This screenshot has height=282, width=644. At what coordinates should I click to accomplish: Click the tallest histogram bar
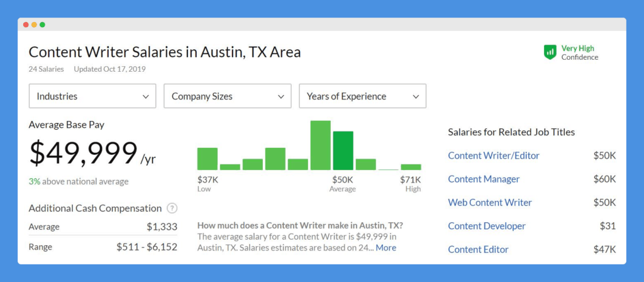point(320,145)
